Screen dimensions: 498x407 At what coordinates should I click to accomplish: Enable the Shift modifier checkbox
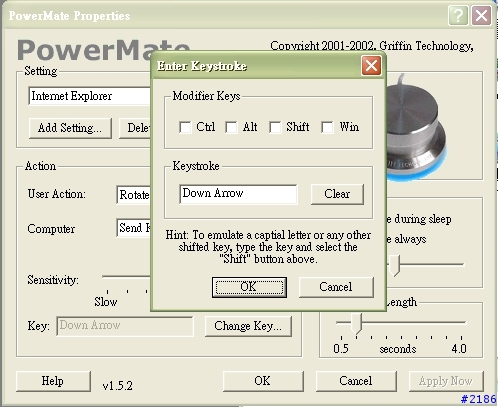point(275,127)
